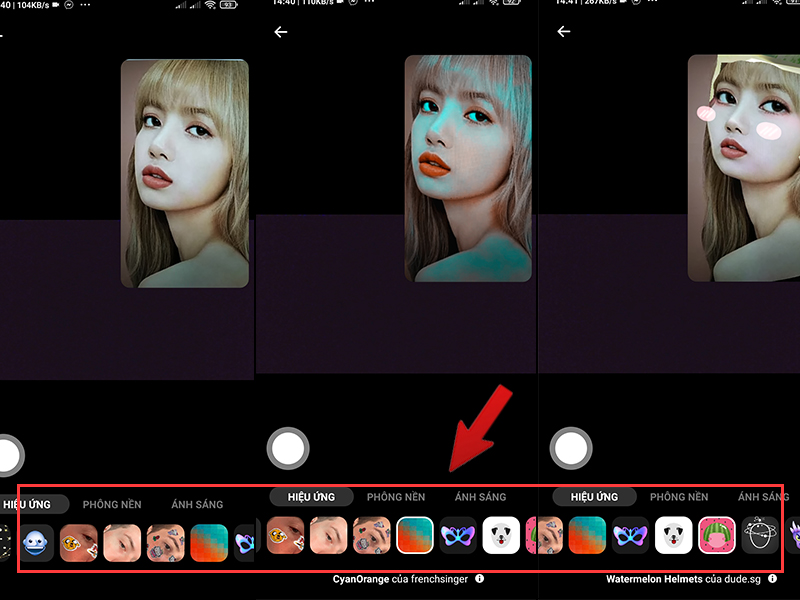Open info icon next to CyanOrange label
800x600 pixels.
coord(479,579)
